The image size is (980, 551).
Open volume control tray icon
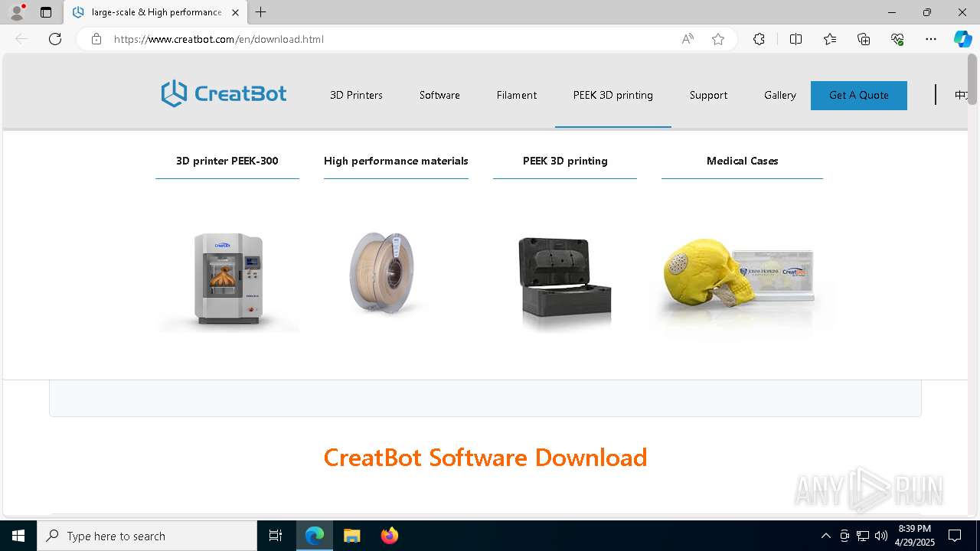coord(881,536)
